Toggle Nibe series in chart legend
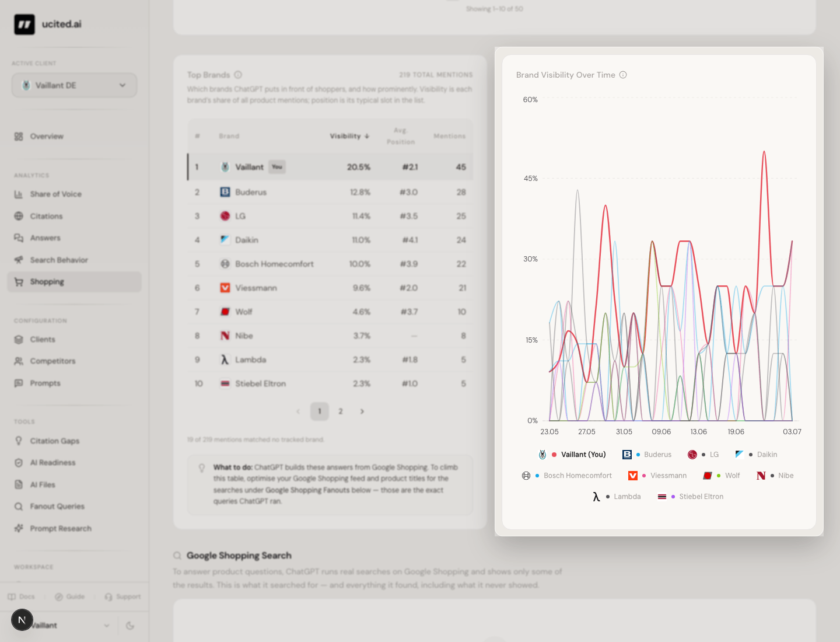This screenshot has height=642, width=840. 775,476
